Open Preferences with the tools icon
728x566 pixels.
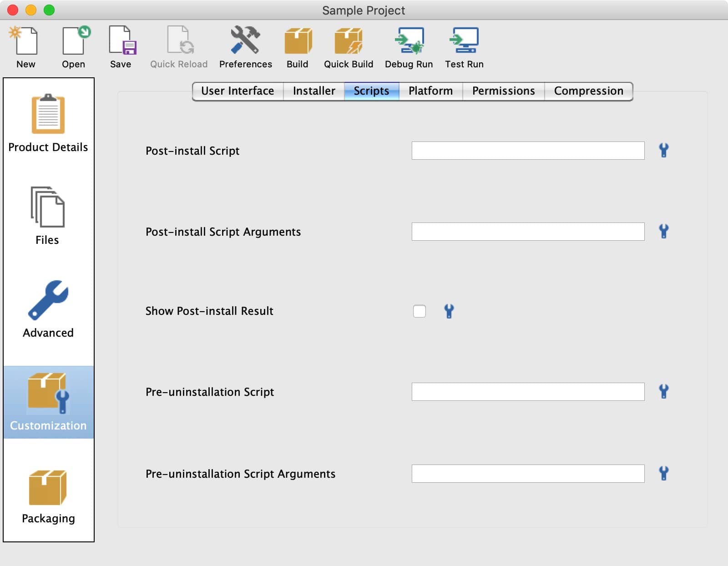(x=245, y=47)
